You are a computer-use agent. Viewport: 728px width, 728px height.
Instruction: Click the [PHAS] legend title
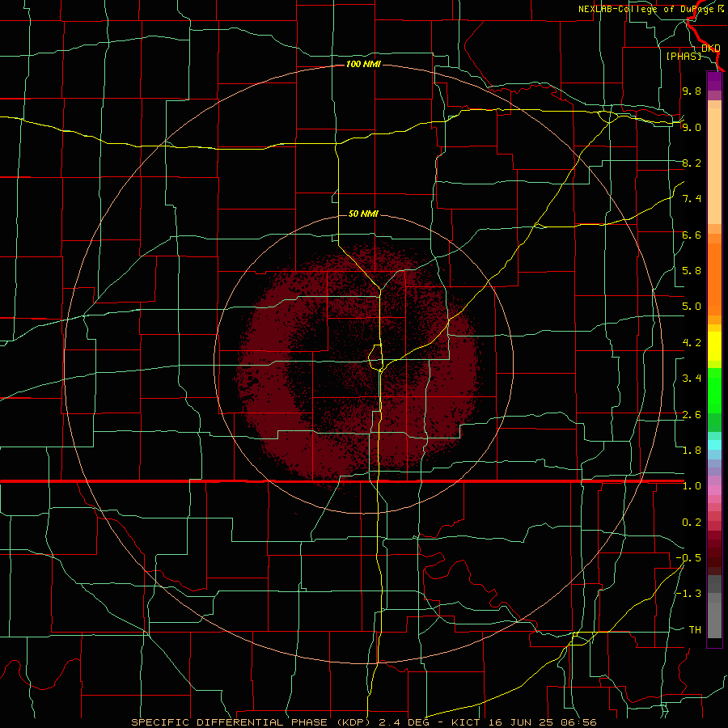pyautogui.click(x=684, y=56)
